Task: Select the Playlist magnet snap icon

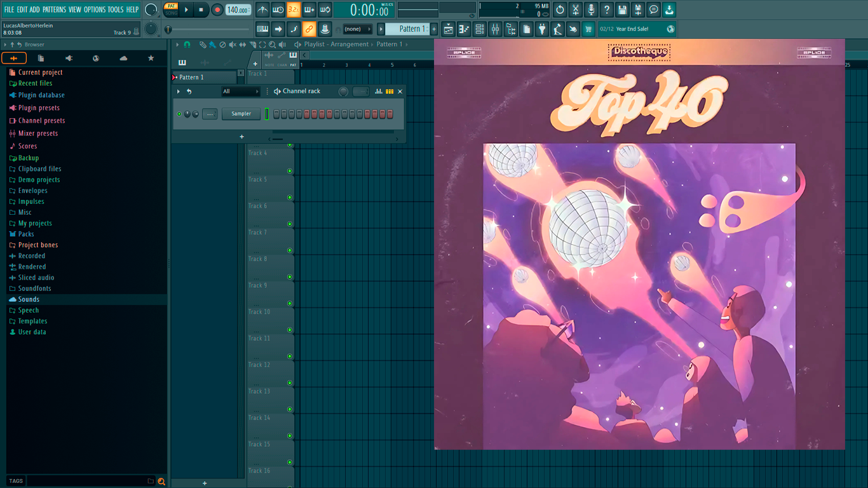Action: pos(187,44)
